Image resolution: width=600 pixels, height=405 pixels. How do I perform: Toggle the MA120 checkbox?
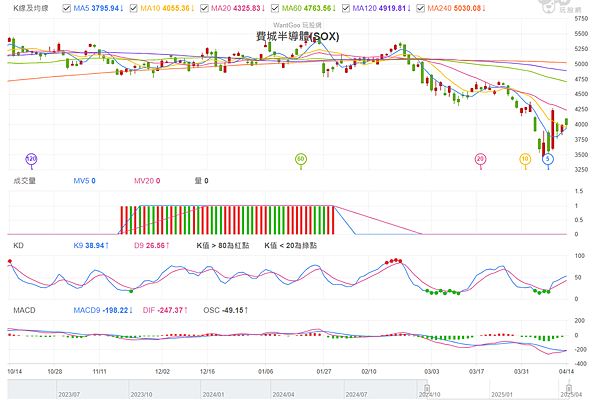tap(346, 8)
